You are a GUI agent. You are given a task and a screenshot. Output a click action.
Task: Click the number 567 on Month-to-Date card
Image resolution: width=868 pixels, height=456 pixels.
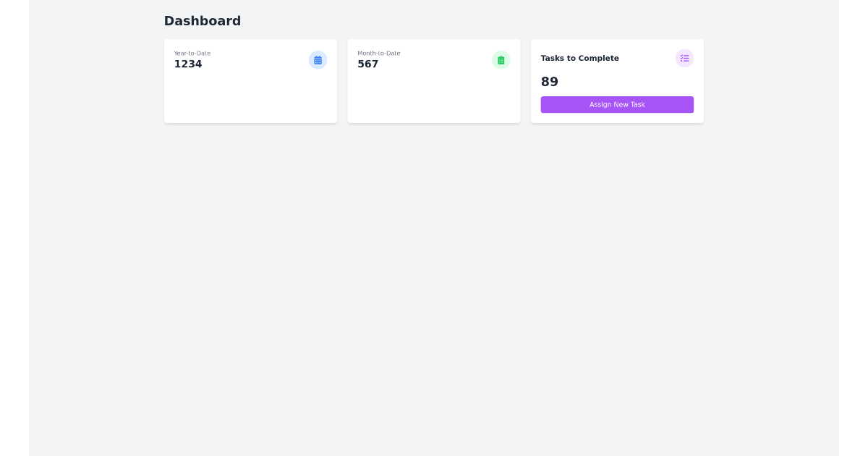[x=368, y=64]
